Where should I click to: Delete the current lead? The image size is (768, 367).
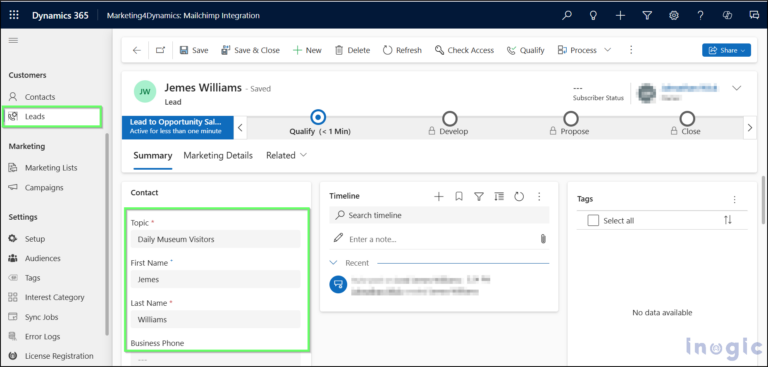352,50
